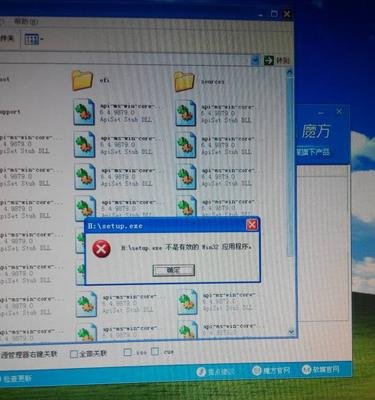The height and width of the screenshot is (400, 375).
Task: Open the 帮助(H) menu in Explorer
Action: (x=26, y=21)
